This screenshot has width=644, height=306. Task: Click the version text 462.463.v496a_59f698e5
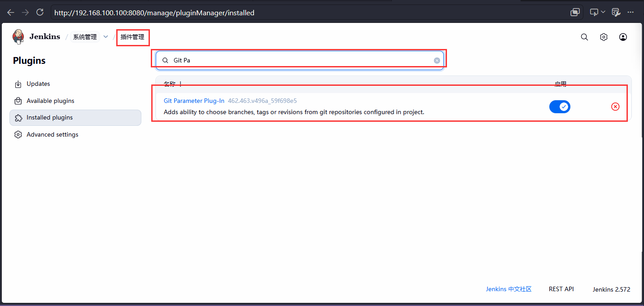click(x=263, y=101)
